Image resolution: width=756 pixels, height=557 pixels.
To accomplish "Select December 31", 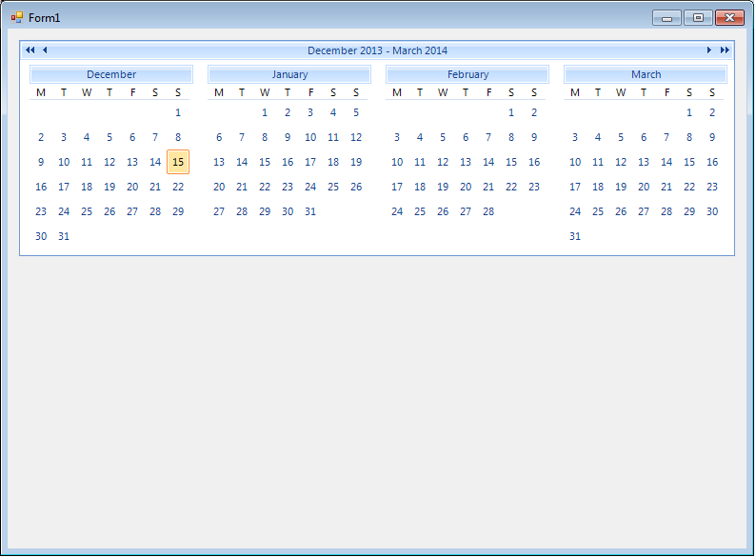I will click(64, 236).
